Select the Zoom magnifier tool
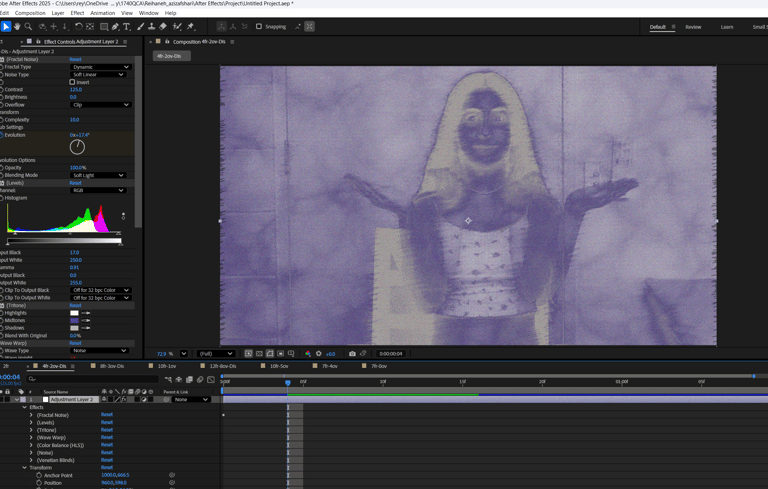768x489 pixels. (x=28, y=26)
